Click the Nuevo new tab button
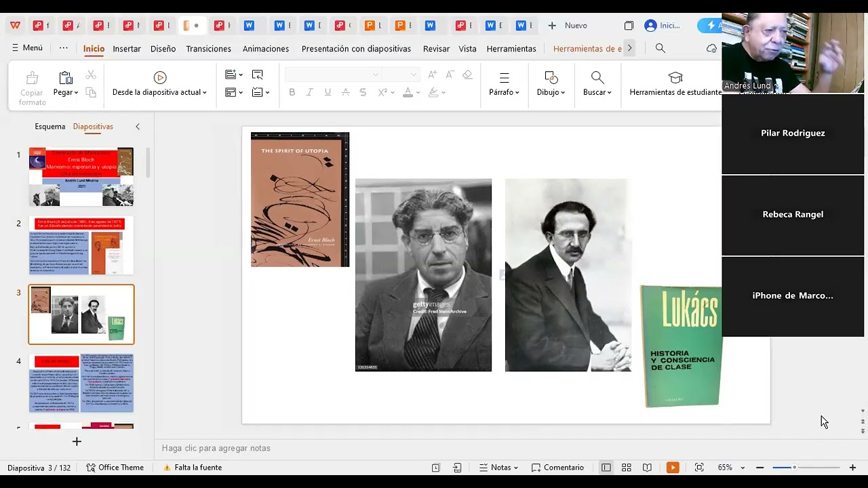The width and height of the screenshot is (868, 488). click(x=568, y=26)
